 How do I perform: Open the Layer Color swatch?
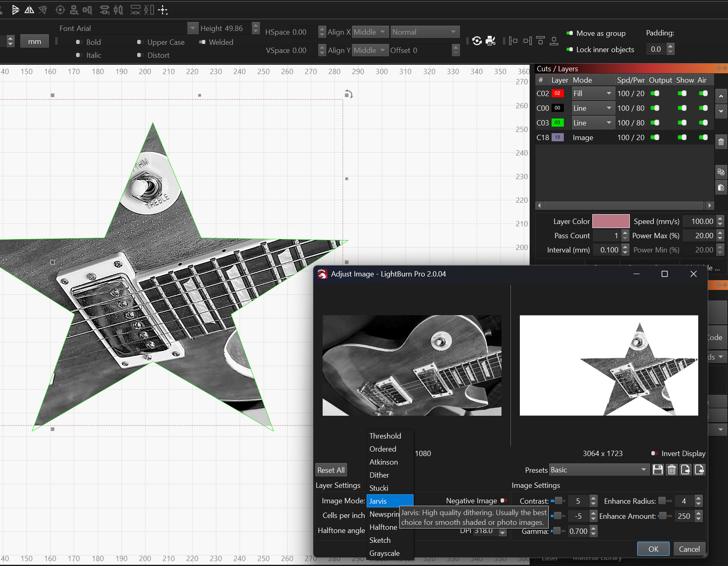[x=610, y=221]
